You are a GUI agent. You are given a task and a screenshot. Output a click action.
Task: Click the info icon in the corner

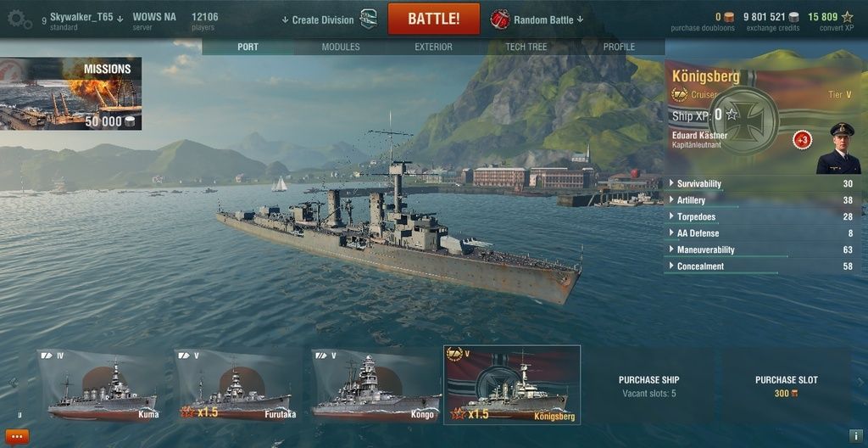pyautogui.click(x=856, y=436)
